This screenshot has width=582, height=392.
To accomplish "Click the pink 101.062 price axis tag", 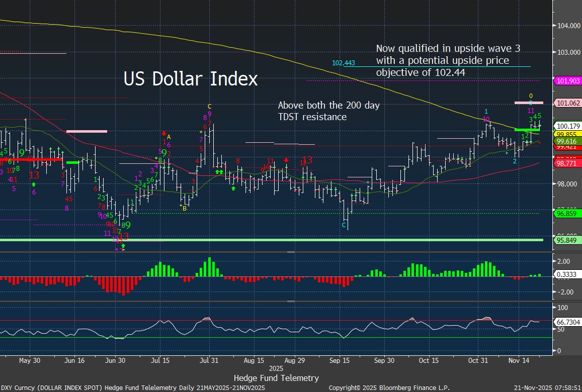I will coord(567,103).
